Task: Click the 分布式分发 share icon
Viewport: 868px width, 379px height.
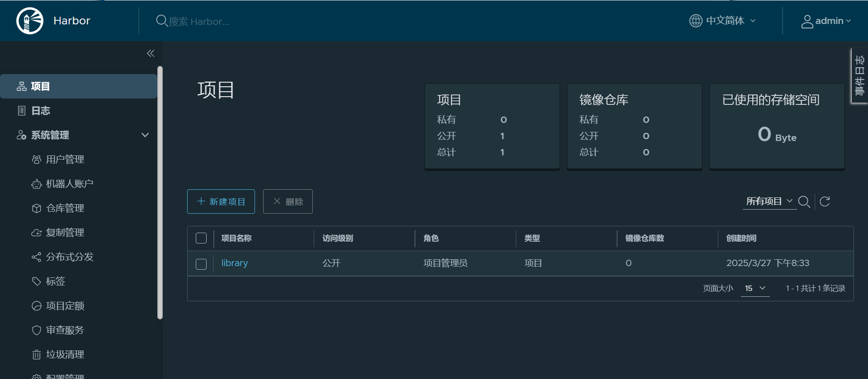Action: pos(37,257)
